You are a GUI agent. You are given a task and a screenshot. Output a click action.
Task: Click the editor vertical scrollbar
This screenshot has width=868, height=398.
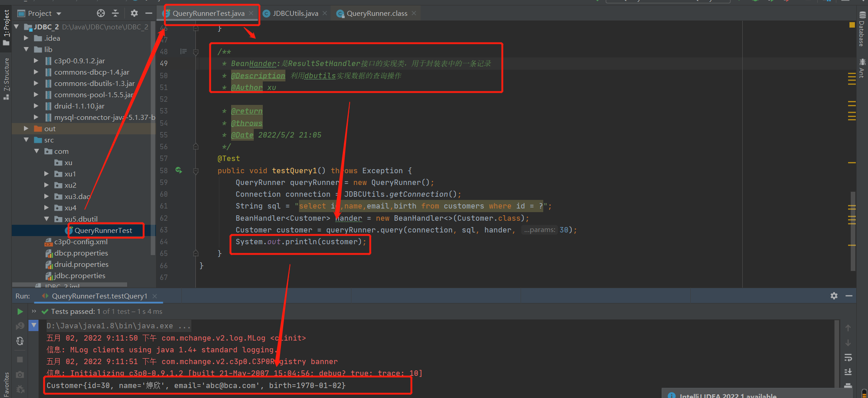point(853,231)
